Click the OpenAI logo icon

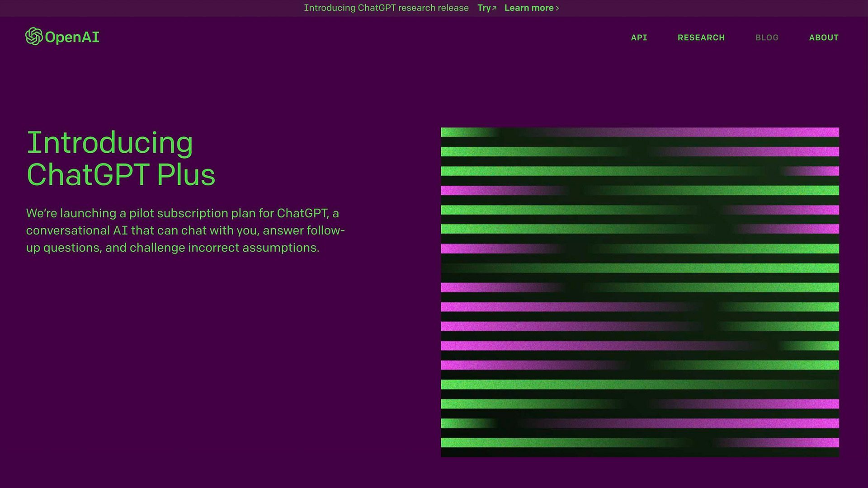[x=34, y=37]
